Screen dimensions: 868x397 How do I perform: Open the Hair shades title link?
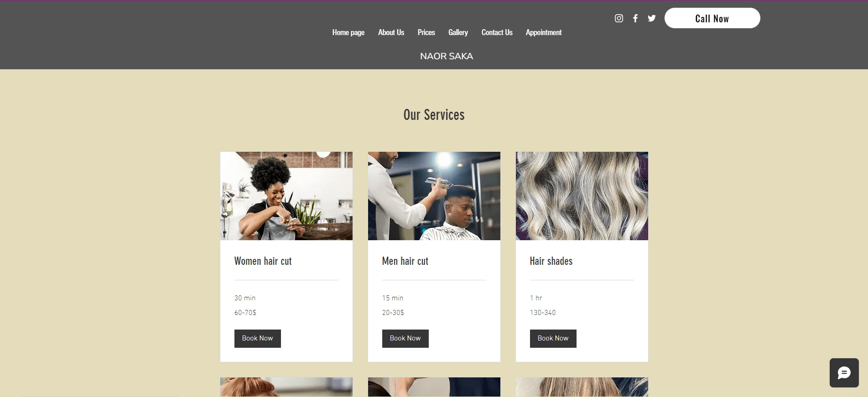[551, 261]
